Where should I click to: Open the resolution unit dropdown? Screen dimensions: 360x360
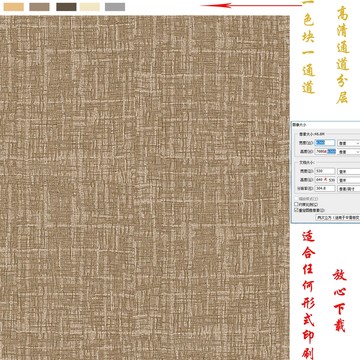349,188
